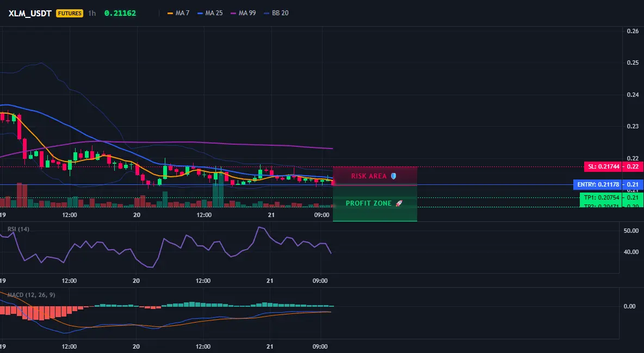644x353 pixels.
Task: Click the SL: 0.21744 price tag
Action: (x=603, y=166)
